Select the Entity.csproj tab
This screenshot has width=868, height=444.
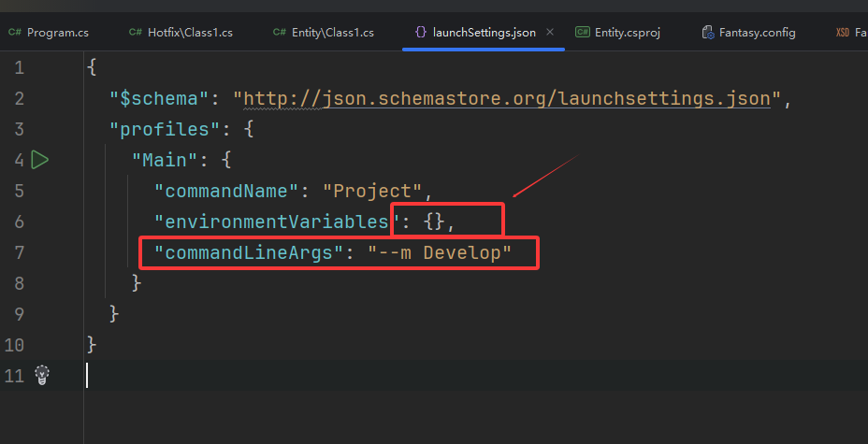[629, 33]
